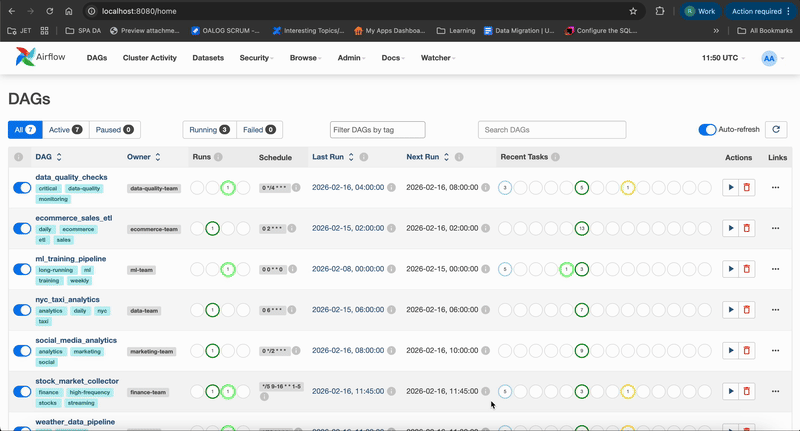The width and height of the screenshot is (800, 431).
Task: Open the browser extensions puzzle icon
Action: 660,11
